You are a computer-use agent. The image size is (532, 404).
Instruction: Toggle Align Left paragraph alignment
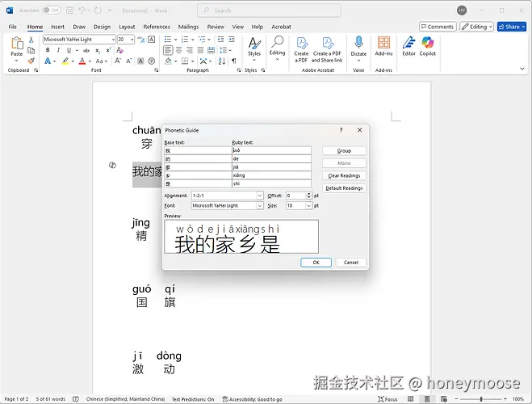click(168, 50)
